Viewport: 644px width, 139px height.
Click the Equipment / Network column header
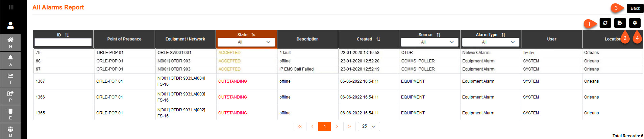coord(185,39)
